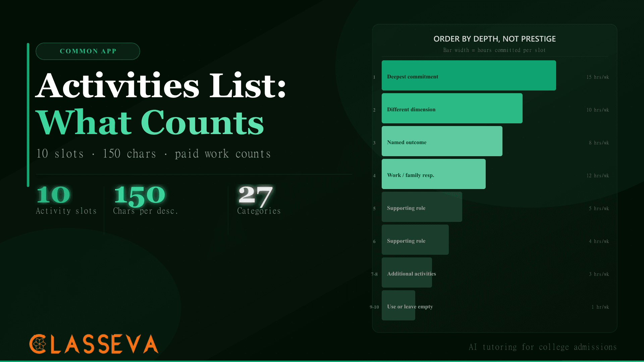This screenshot has width=644, height=362.
Task: Click the 'AI tutoring for college admissions' footer text
Action: (543, 347)
